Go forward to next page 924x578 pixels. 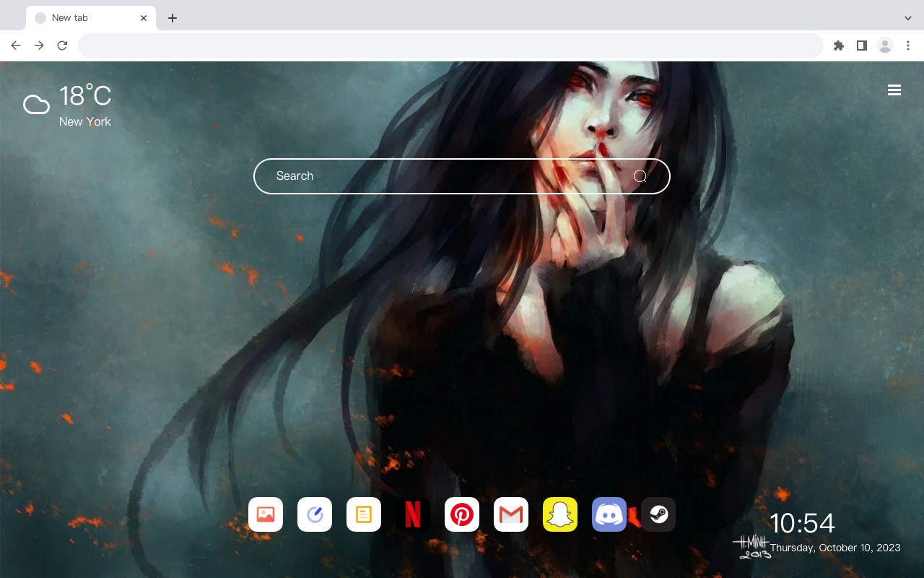39,46
